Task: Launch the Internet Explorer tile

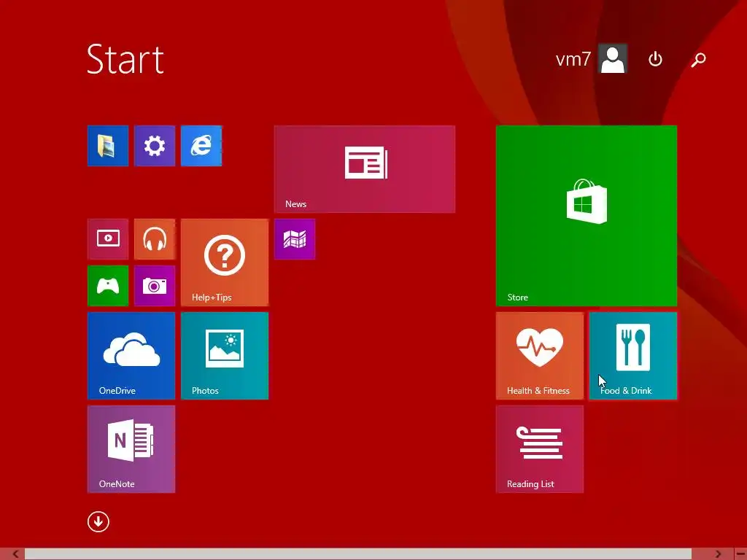Action: 201,146
